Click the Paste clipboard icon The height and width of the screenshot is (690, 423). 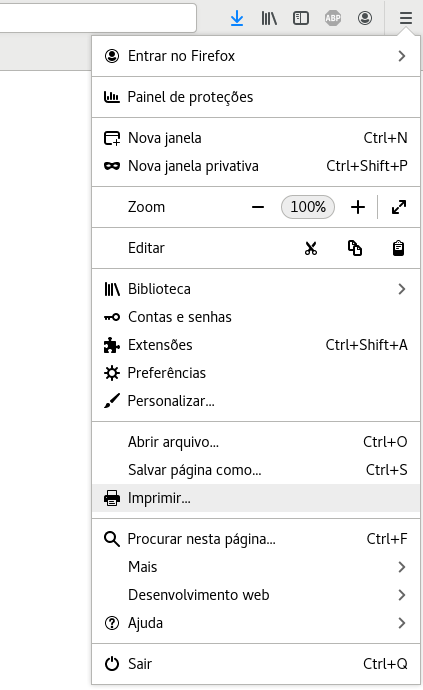(x=398, y=248)
